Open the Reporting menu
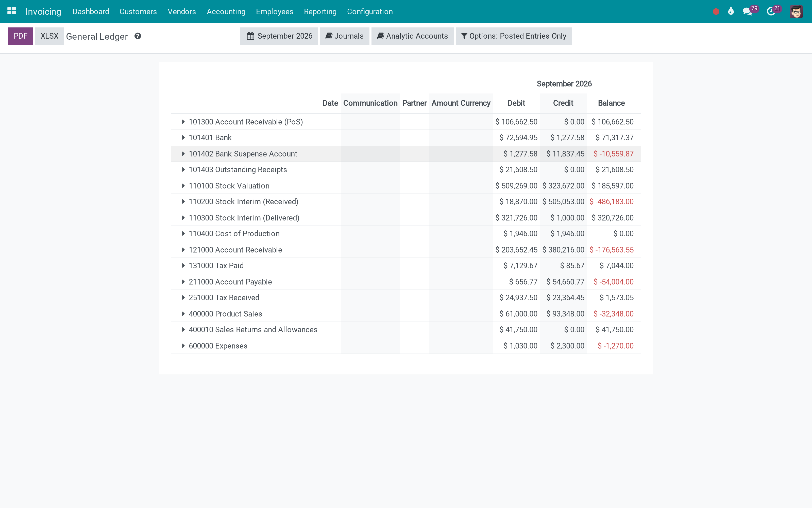Viewport: 812px width, 508px height. point(320,11)
